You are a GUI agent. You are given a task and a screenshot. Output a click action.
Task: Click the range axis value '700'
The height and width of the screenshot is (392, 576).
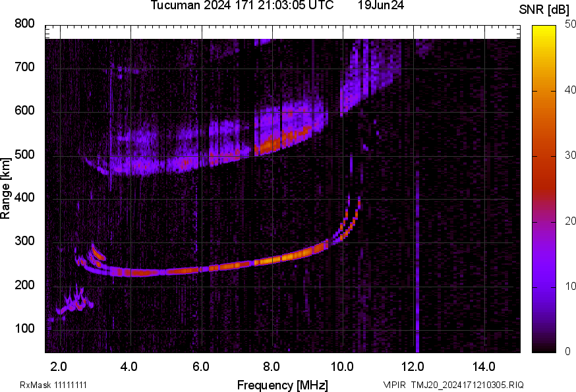[x=24, y=67]
